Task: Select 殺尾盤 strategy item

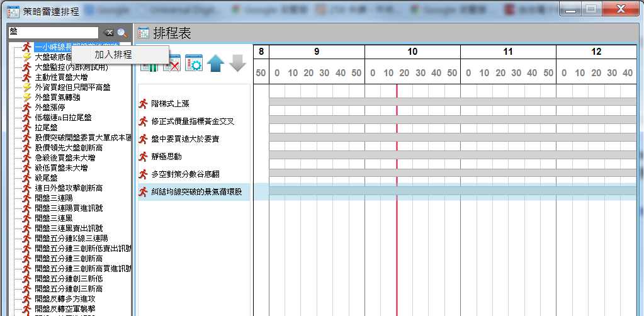Action: [46, 178]
